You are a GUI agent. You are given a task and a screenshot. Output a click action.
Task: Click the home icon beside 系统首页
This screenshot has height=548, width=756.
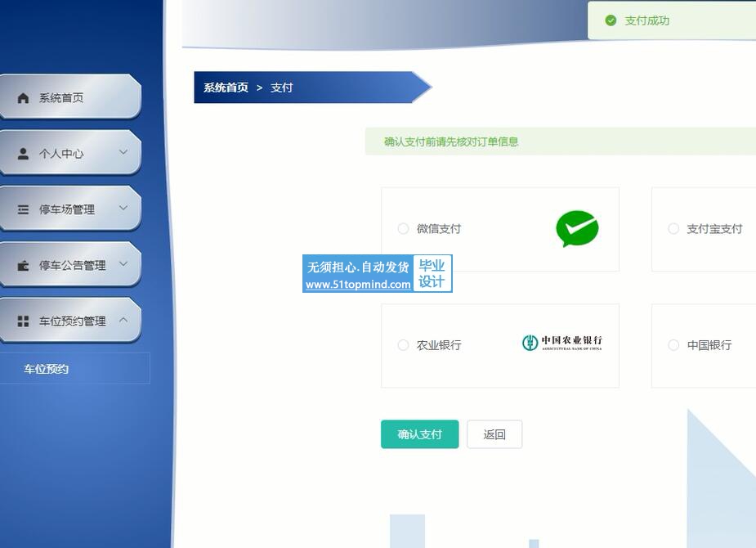coord(23,98)
